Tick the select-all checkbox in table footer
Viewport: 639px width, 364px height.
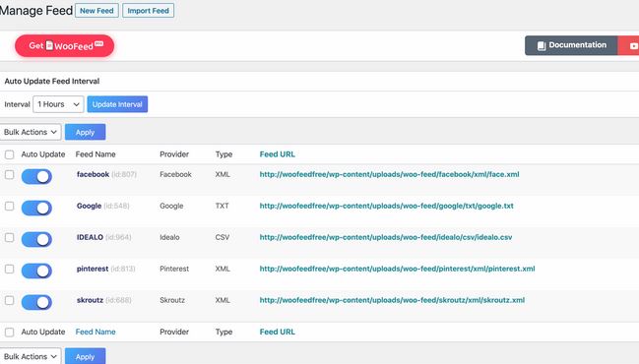(10, 333)
